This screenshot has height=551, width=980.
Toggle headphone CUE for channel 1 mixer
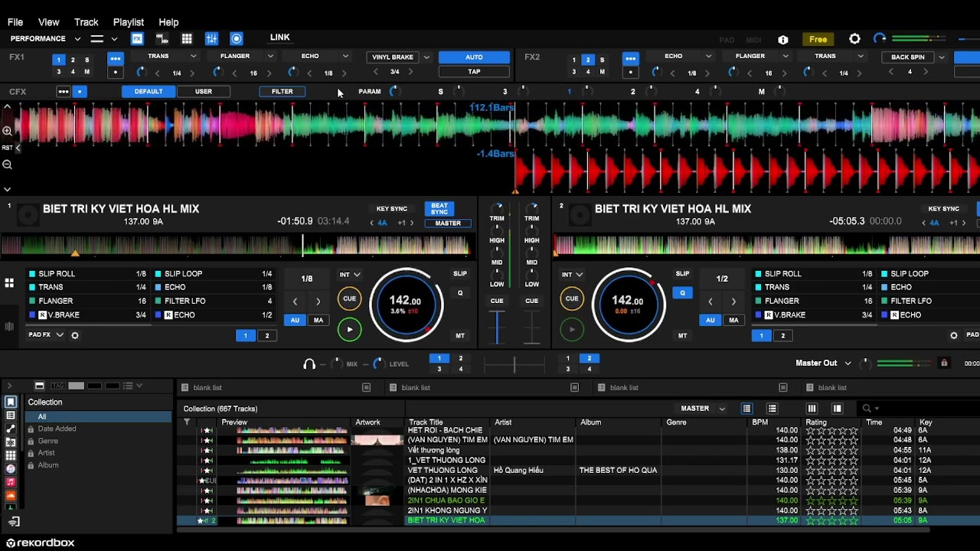pyautogui.click(x=497, y=301)
